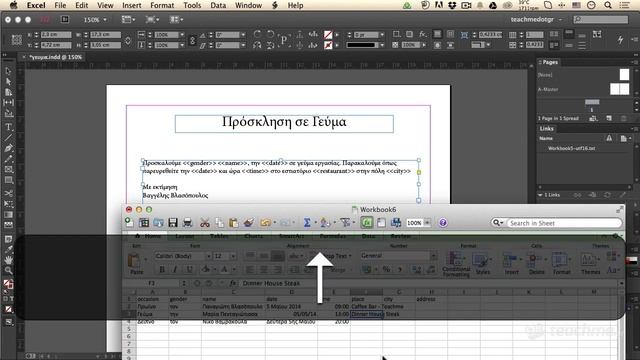Open stroke weight dropdown in control bar
This screenshot has height=360, width=640.
click(x=382, y=35)
